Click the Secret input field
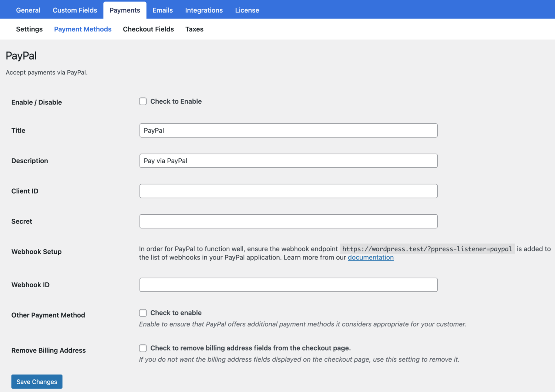The height and width of the screenshot is (392, 555). pyautogui.click(x=288, y=221)
